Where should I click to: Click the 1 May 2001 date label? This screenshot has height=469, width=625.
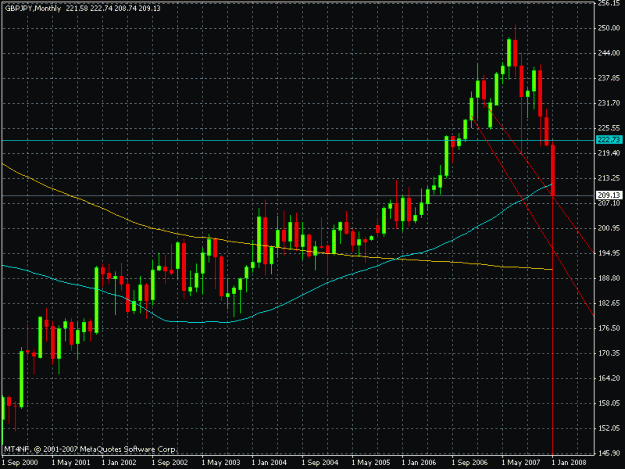71,463
